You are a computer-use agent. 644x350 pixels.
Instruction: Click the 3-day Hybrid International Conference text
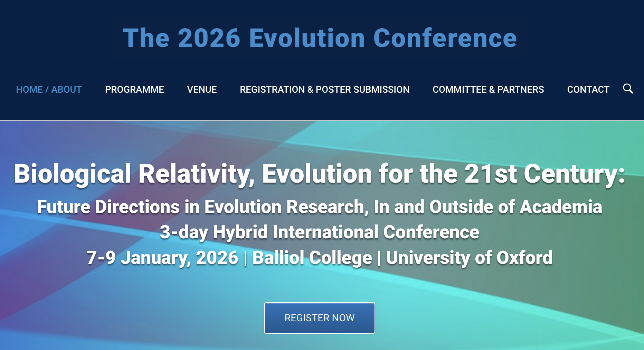click(319, 232)
